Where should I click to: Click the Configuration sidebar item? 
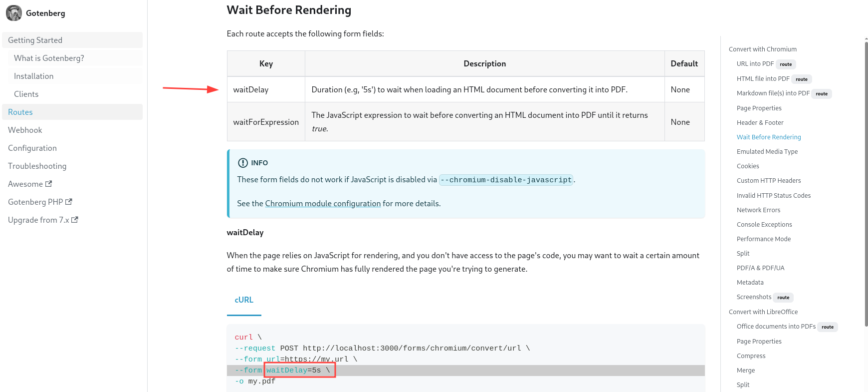pos(32,148)
